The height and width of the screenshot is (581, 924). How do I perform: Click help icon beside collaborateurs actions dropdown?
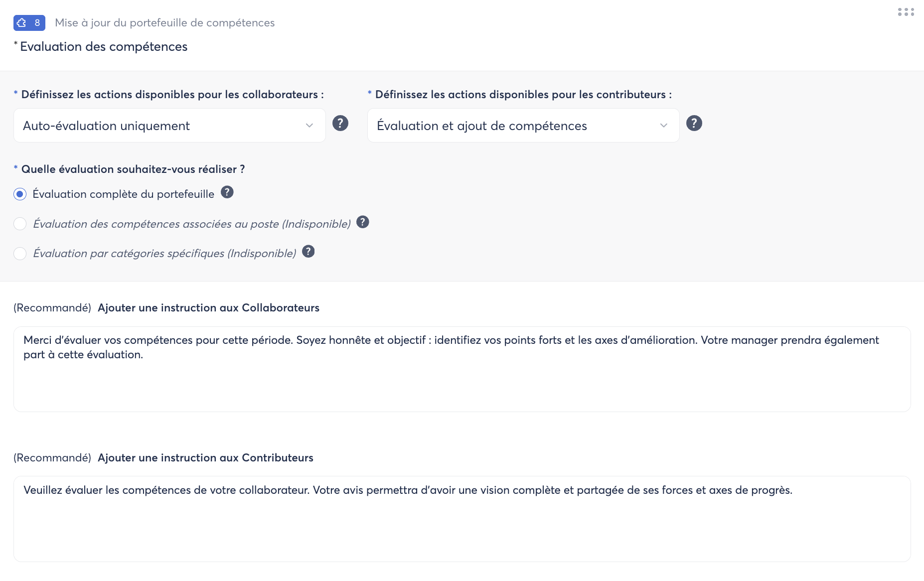(340, 123)
